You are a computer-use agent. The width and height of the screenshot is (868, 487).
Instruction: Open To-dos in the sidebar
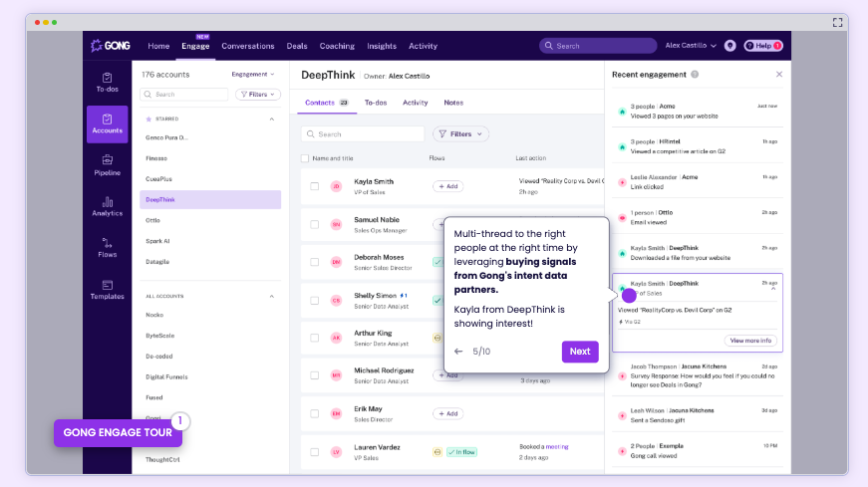[x=108, y=82]
